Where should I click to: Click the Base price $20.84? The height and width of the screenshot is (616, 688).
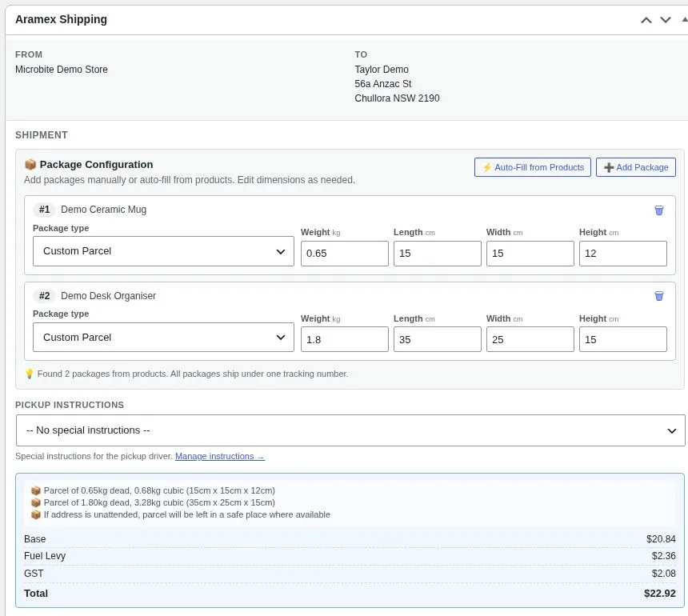661,538
